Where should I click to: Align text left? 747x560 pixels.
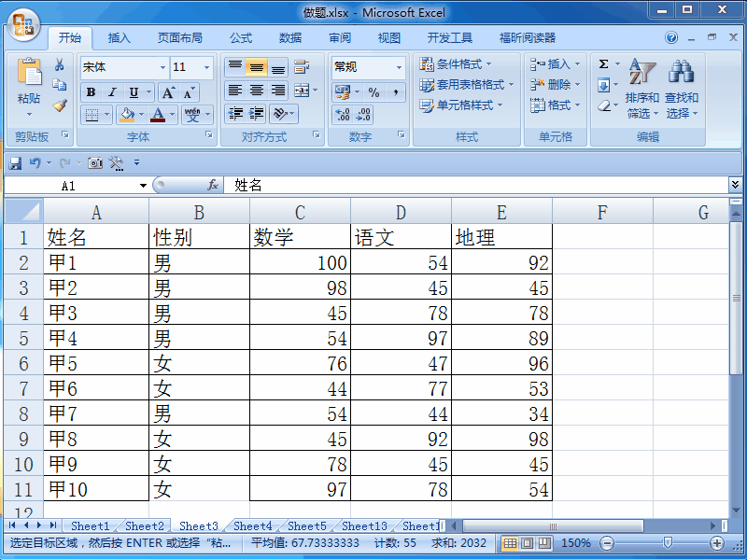pos(235,90)
